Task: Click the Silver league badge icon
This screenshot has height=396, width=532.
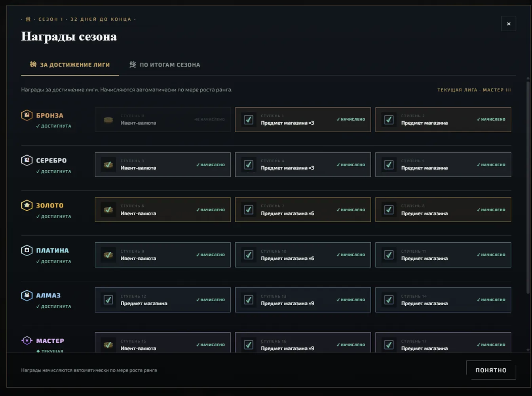Action: click(27, 160)
